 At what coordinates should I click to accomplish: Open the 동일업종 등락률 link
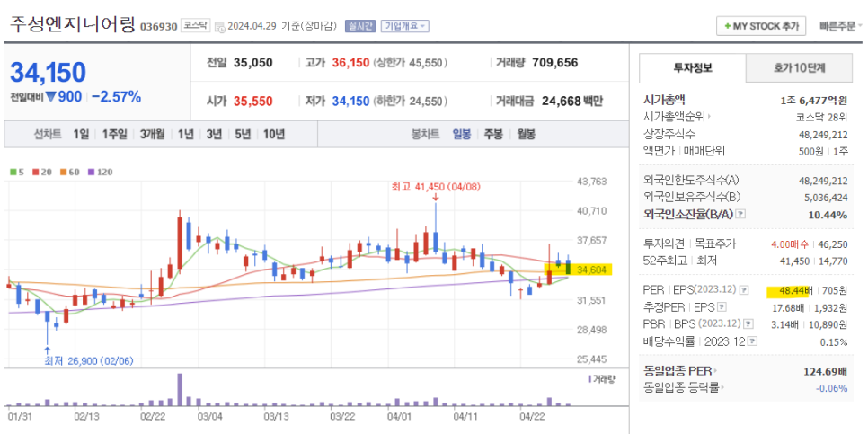[x=684, y=388]
